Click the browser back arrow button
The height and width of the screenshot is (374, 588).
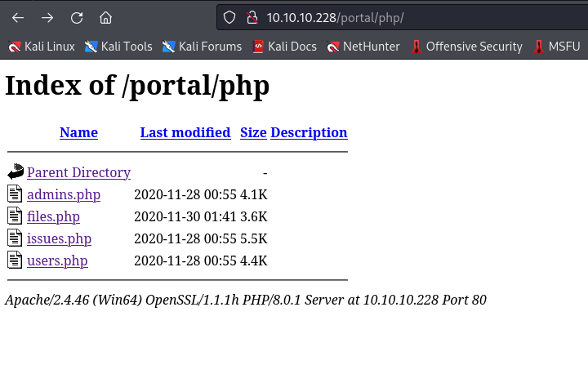(x=17, y=17)
